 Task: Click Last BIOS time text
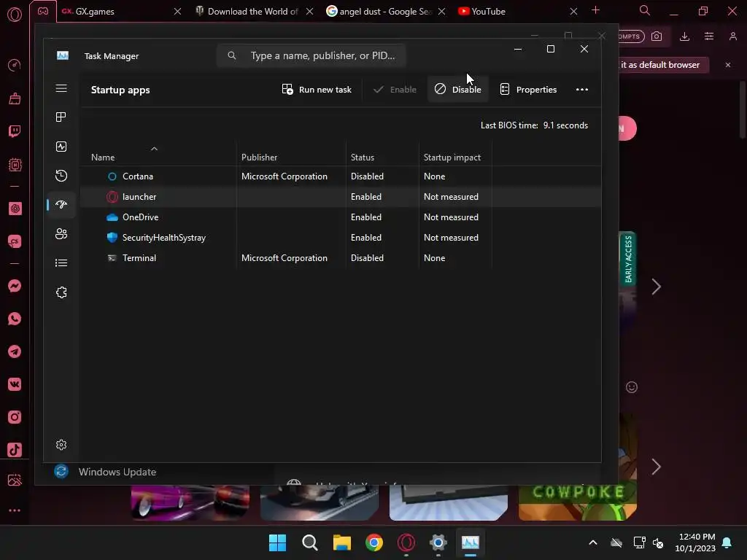click(x=534, y=125)
